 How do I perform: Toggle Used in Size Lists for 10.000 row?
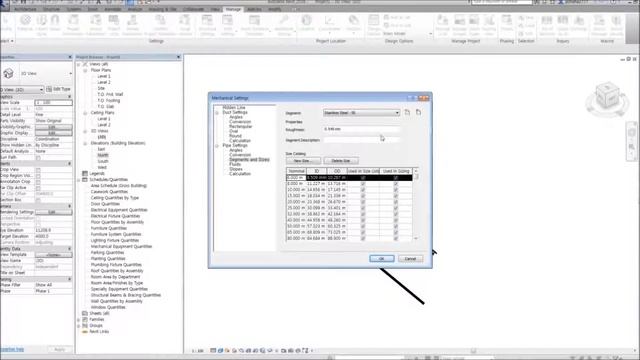363,190
